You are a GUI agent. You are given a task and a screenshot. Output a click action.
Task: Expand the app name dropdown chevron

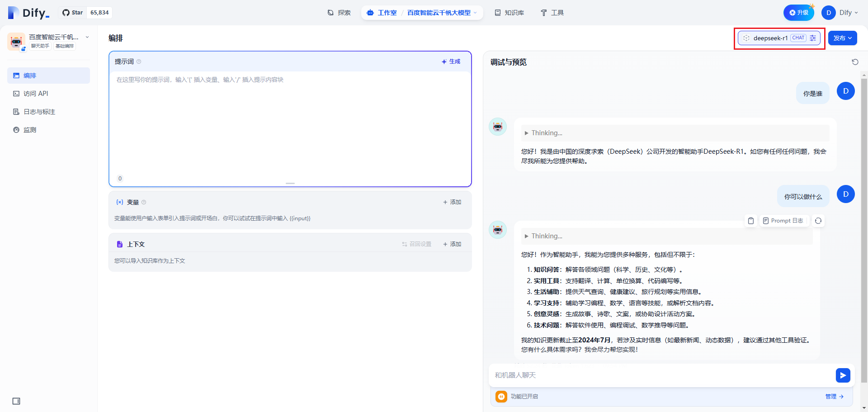click(87, 37)
